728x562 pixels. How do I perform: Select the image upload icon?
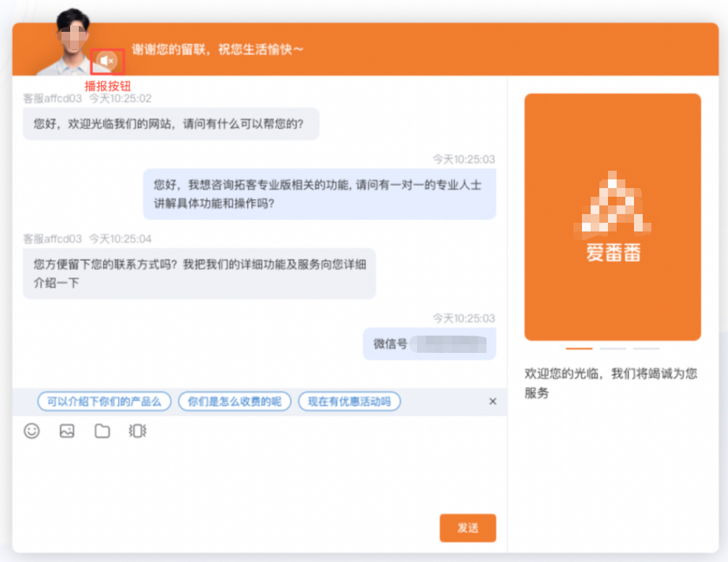click(x=67, y=431)
